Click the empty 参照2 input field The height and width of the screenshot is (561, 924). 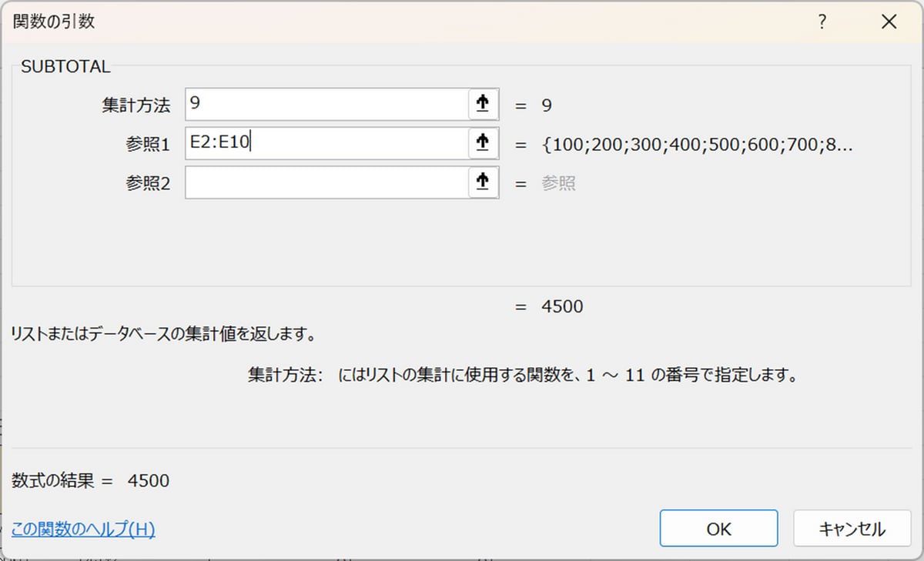[326, 182]
